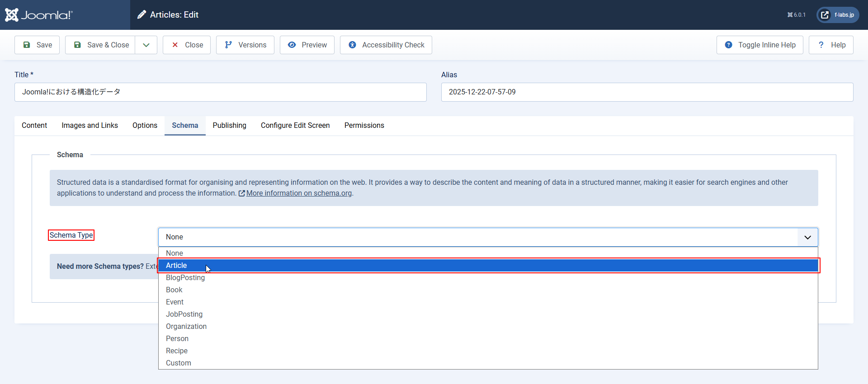Choose BlogPosting schema type option
Image resolution: width=868 pixels, height=384 pixels.
click(185, 278)
